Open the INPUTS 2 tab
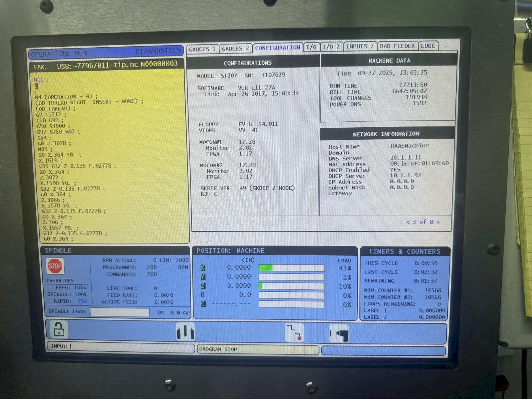The height and width of the screenshot is (399, 532). 360,46
